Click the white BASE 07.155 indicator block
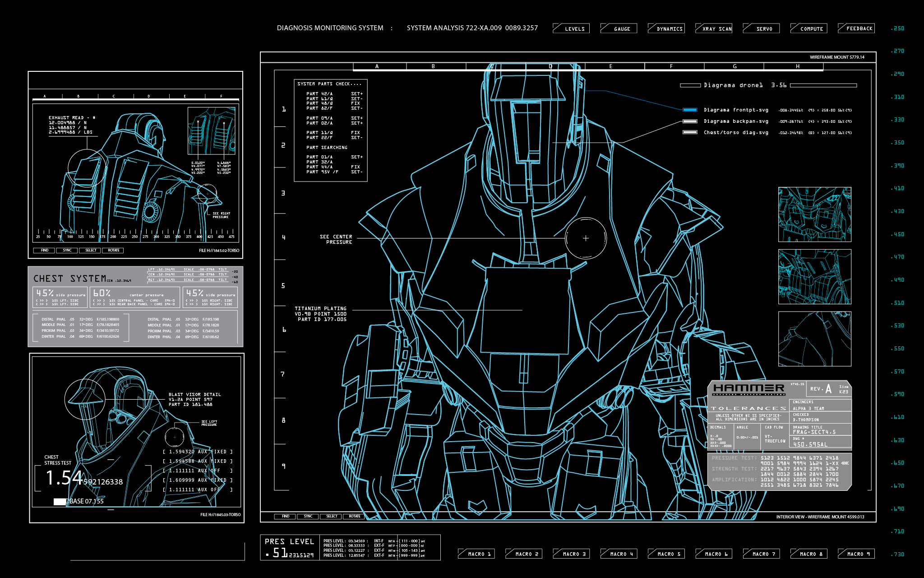 [60, 501]
